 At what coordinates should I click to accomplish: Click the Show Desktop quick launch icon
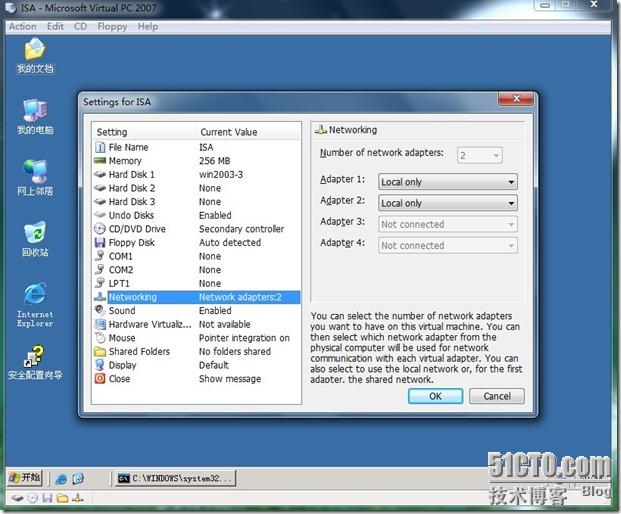pos(78,479)
